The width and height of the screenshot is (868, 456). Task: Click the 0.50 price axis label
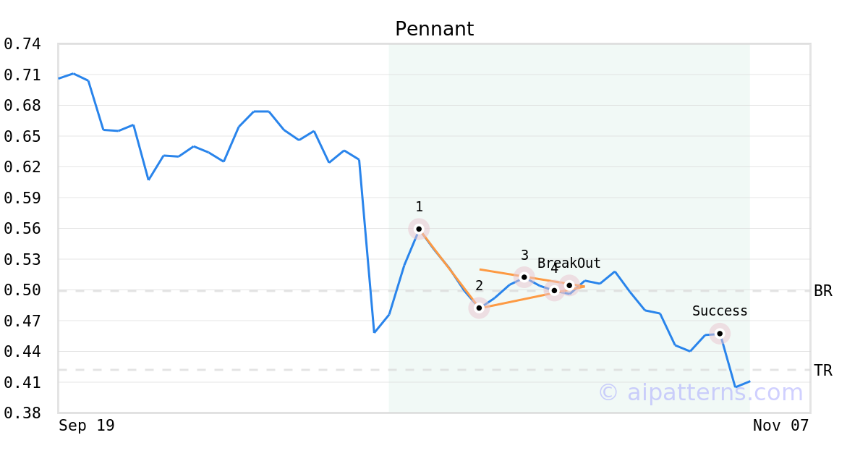click(22, 290)
